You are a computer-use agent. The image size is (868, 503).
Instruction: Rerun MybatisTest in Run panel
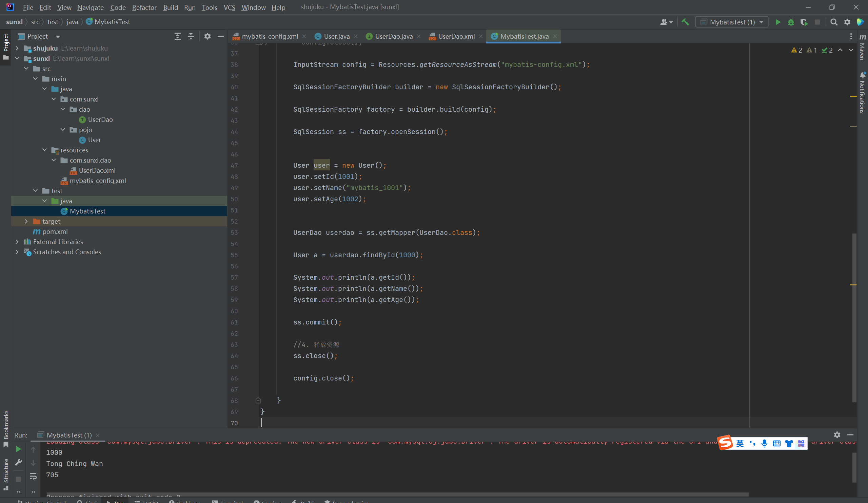(19, 449)
